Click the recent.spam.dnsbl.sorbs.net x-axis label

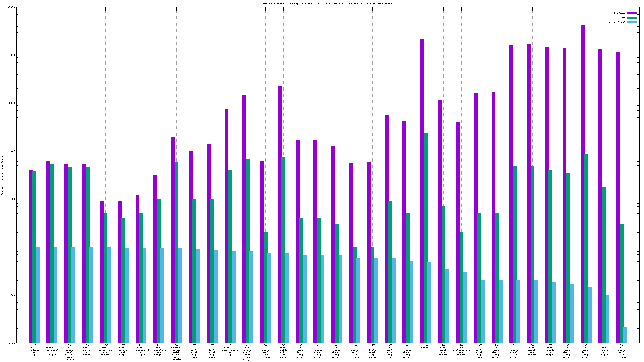[x=176, y=352]
